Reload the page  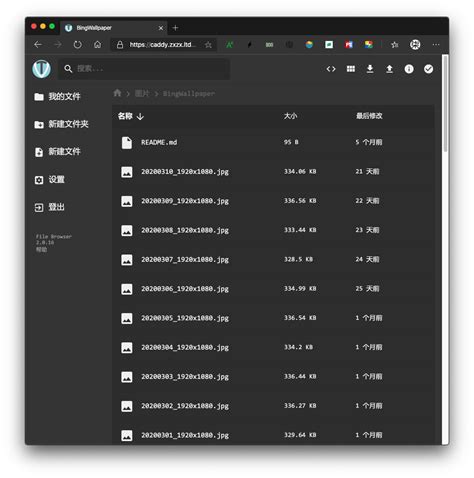click(78, 45)
